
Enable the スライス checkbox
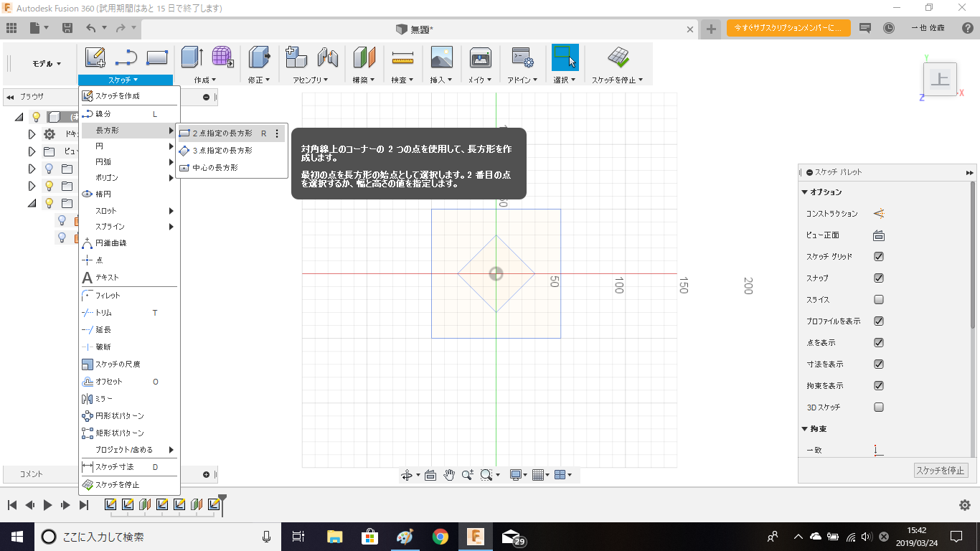coord(879,300)
